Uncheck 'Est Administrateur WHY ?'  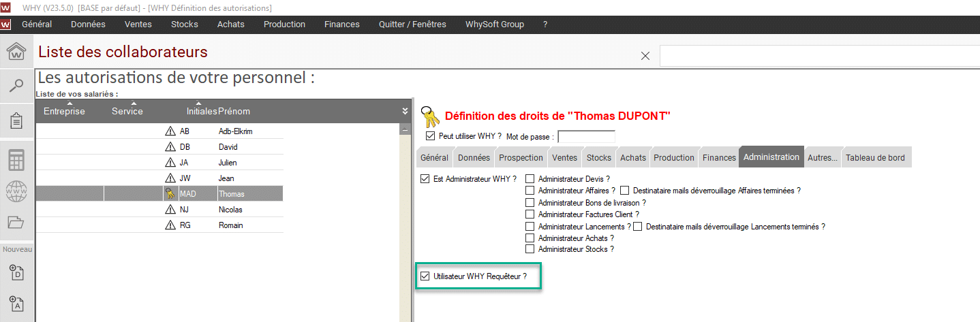(x=425, y=179)
